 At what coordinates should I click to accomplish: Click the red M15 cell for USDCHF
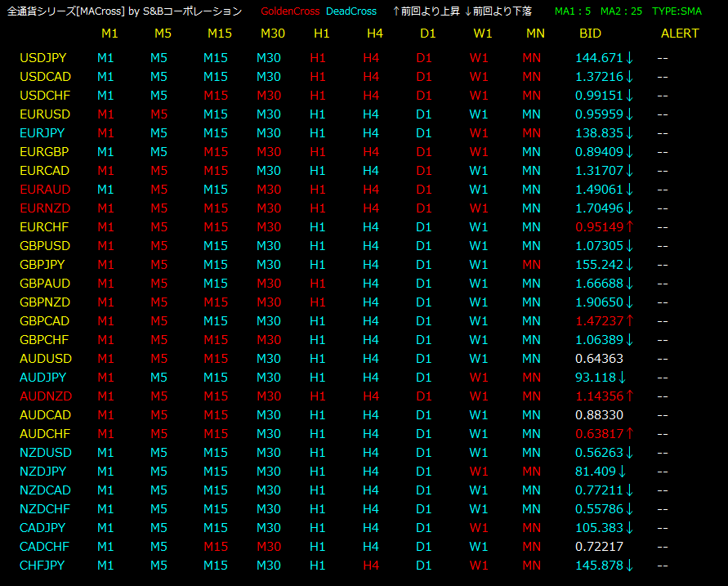point(216,96)
